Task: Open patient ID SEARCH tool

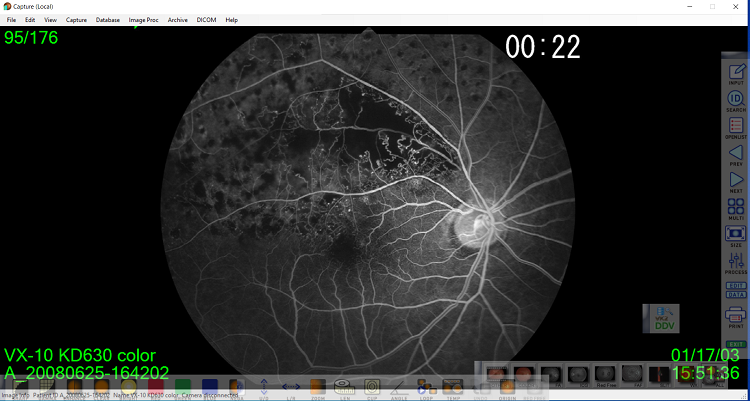Action: 736,101
